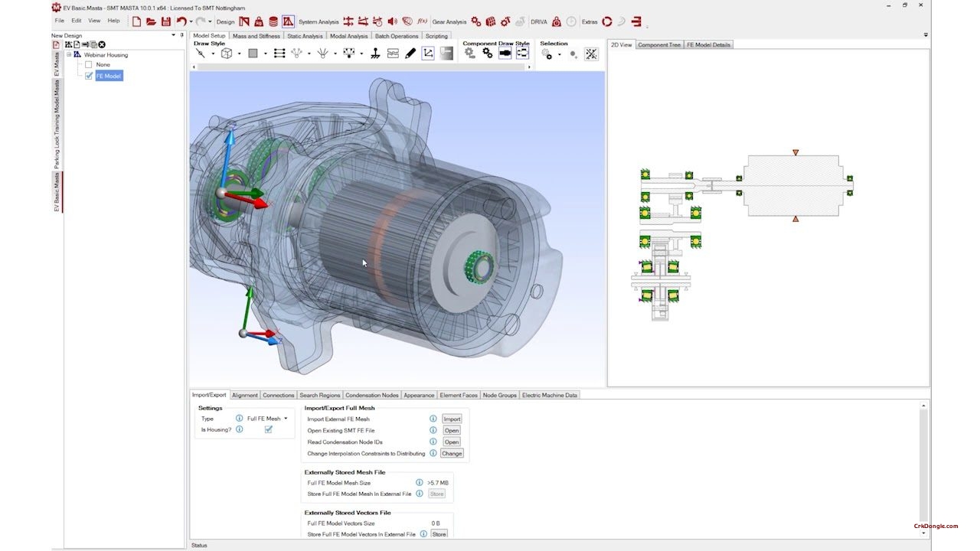Click the Save file icon
Screen dimensions: 980x551
click(165, 21)
